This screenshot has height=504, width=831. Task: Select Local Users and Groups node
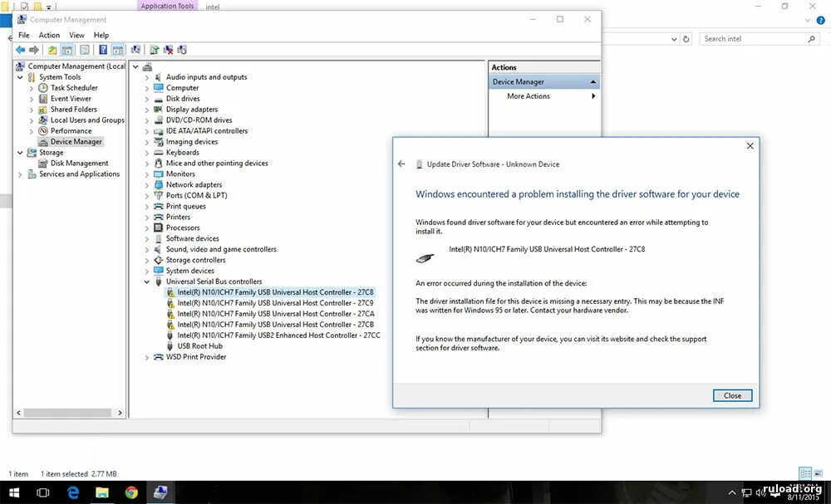87,120
